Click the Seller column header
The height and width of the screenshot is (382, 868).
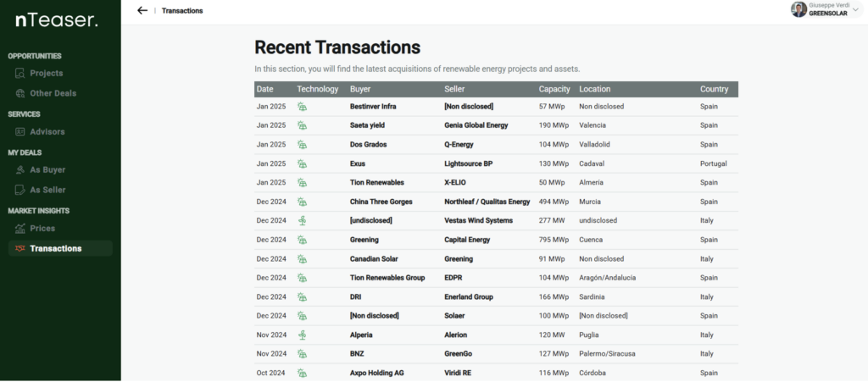pos(454,89)
